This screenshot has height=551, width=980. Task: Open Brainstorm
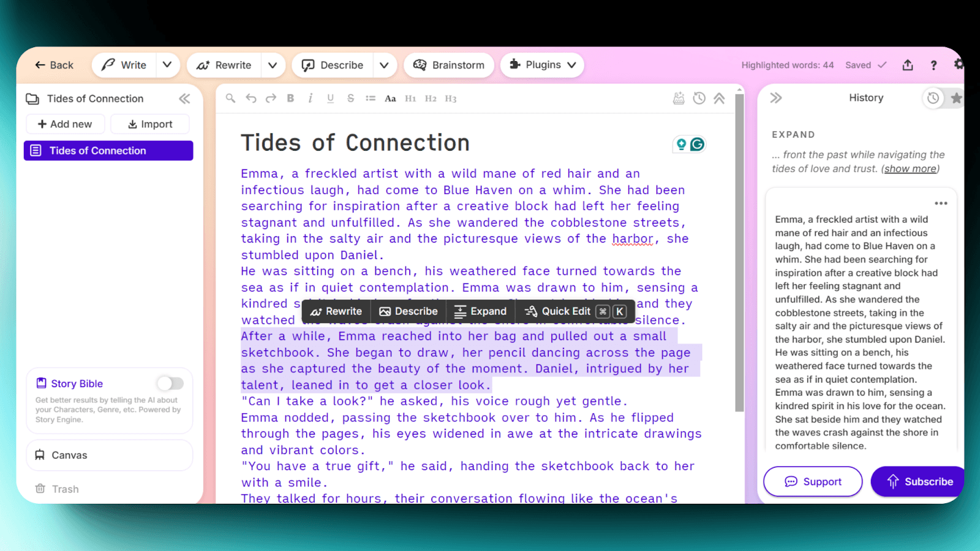pos(449,65)
